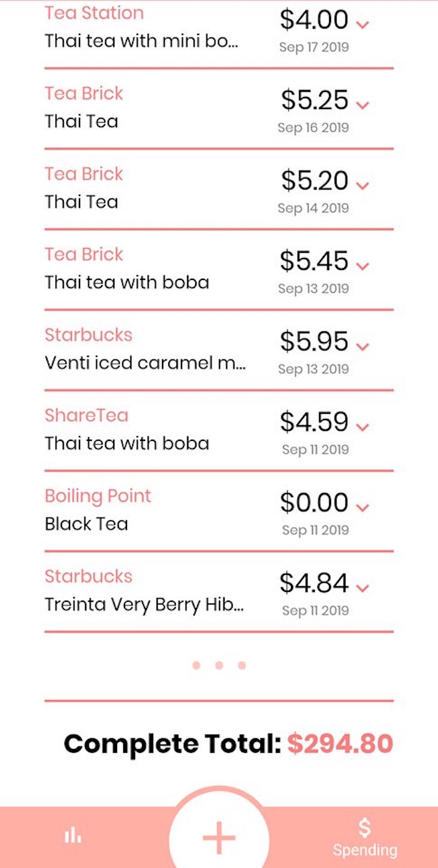Expand the $4.59 ShareTea entry chevron
This screenshot has height=868, width=438.
point(362,427)
